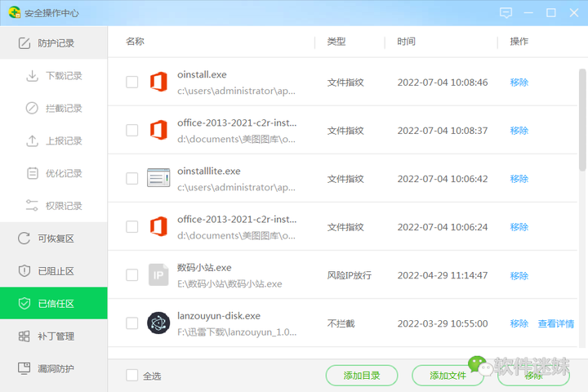Click 移除 for oinstalllite.exe
The height and width of the screenshot is (392, 588).
[519, 179]
